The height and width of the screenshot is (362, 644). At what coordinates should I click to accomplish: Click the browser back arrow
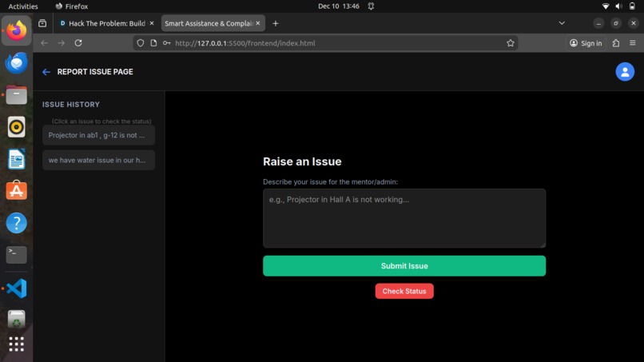pyautogui.click(x=45, y=42)
